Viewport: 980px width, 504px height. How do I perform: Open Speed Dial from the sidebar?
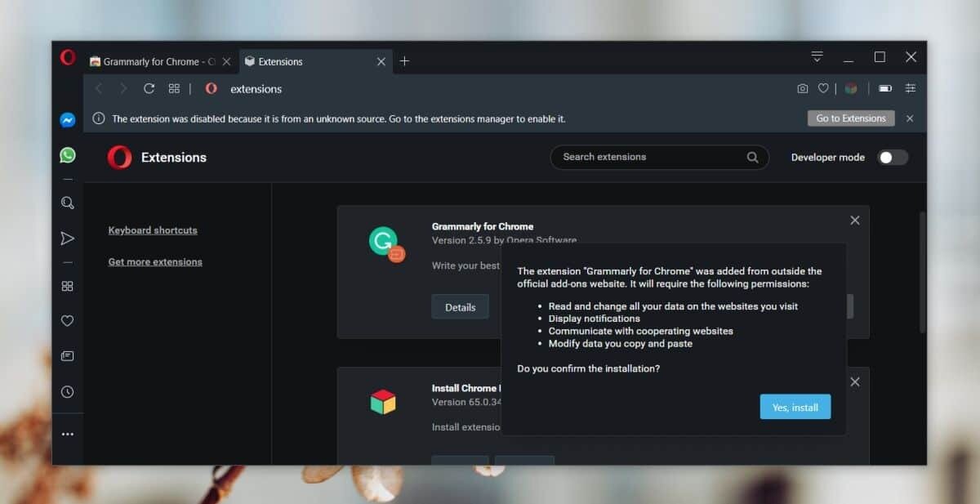pyautogui.click(x=68, y=286)
